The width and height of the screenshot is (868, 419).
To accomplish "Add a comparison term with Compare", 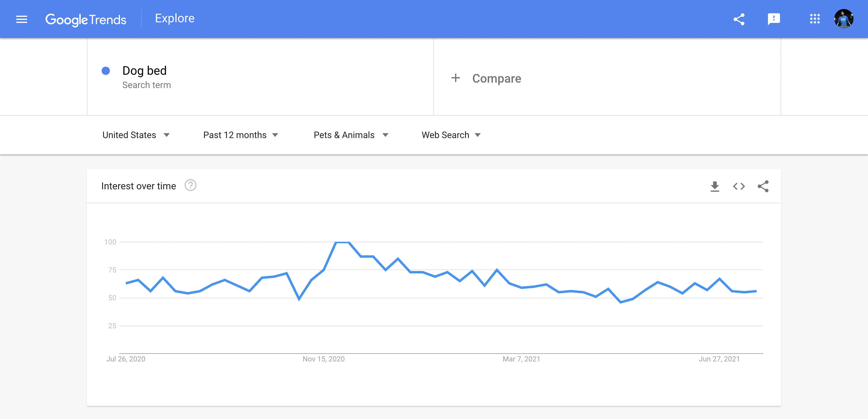I will [497, 78].
